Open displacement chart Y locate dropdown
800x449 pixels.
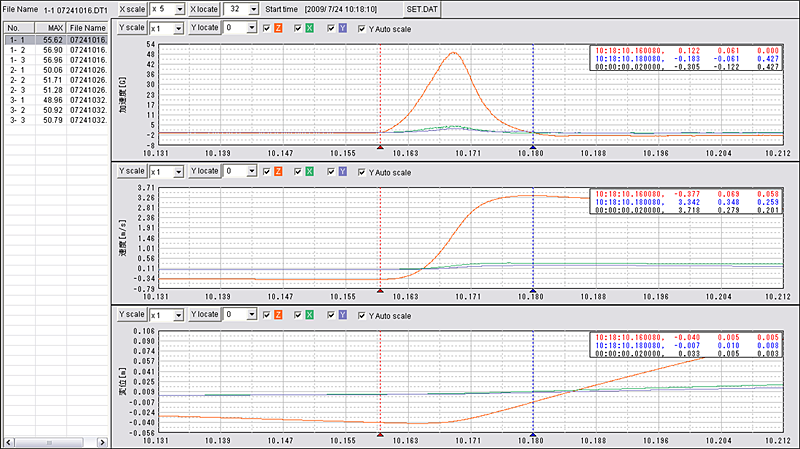[252, 315]
